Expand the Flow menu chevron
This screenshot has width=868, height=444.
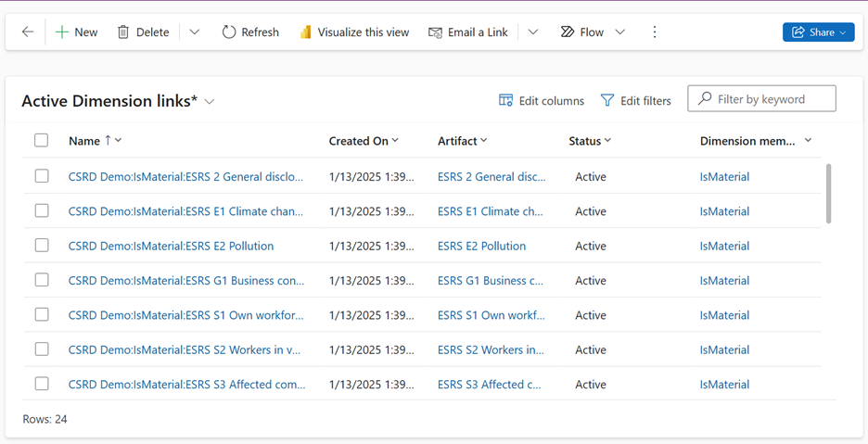(x=620, y=32)
